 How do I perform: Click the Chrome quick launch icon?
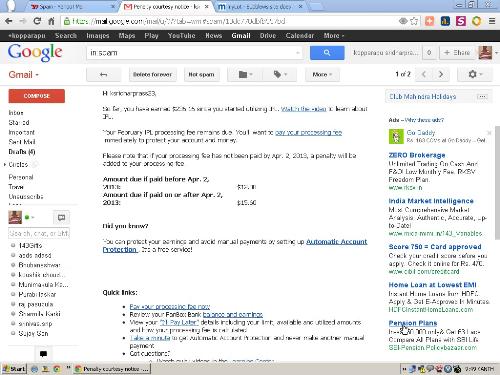point(56,369)
